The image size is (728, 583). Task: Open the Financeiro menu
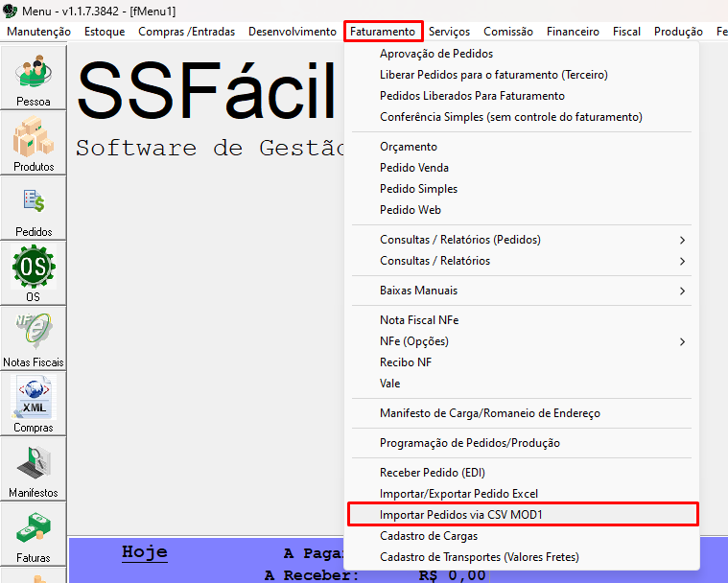(573, 32)
